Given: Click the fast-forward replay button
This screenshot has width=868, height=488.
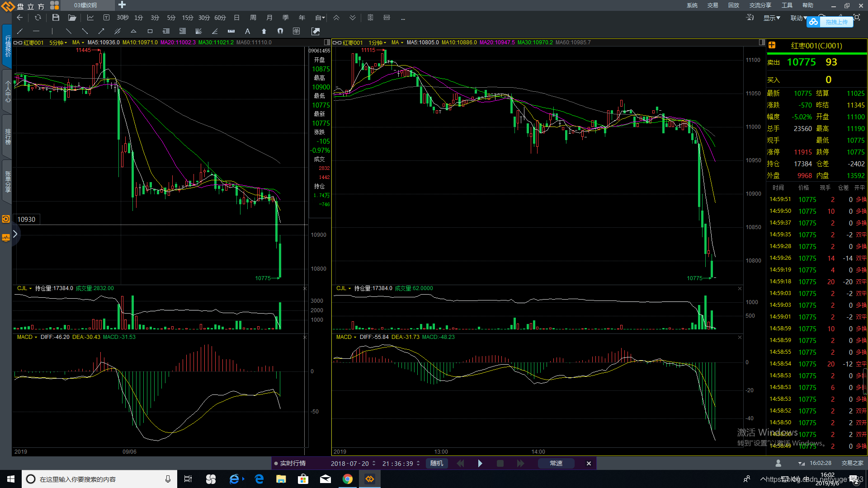Looking at the screenshot, I should [520, 463].
